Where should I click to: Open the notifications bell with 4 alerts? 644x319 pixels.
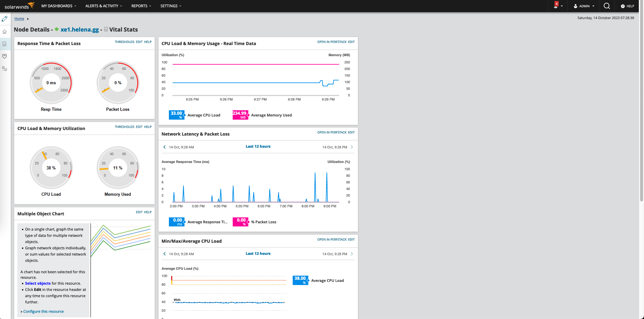pos(556,6)
